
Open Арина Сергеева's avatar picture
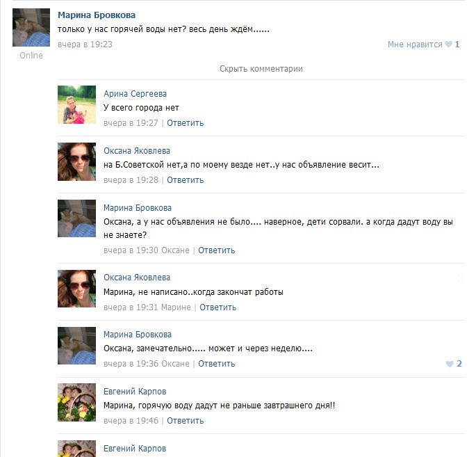(77, 104)
